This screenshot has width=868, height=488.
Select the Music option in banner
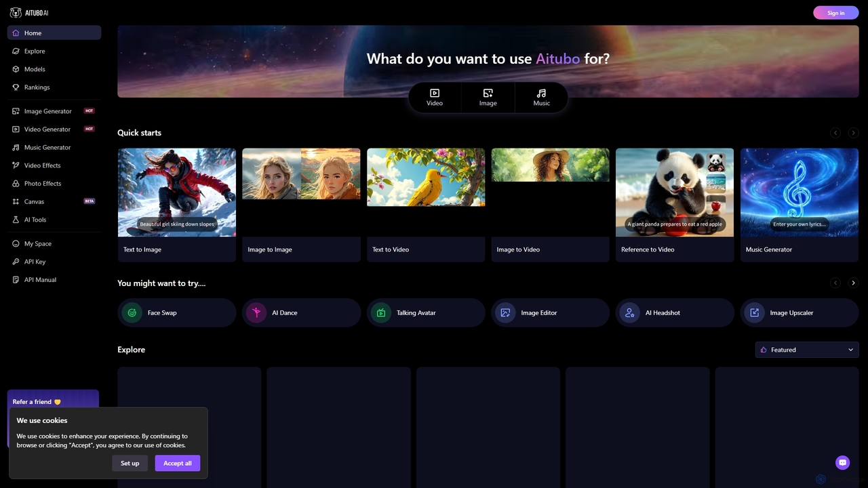tap(541, 98)
